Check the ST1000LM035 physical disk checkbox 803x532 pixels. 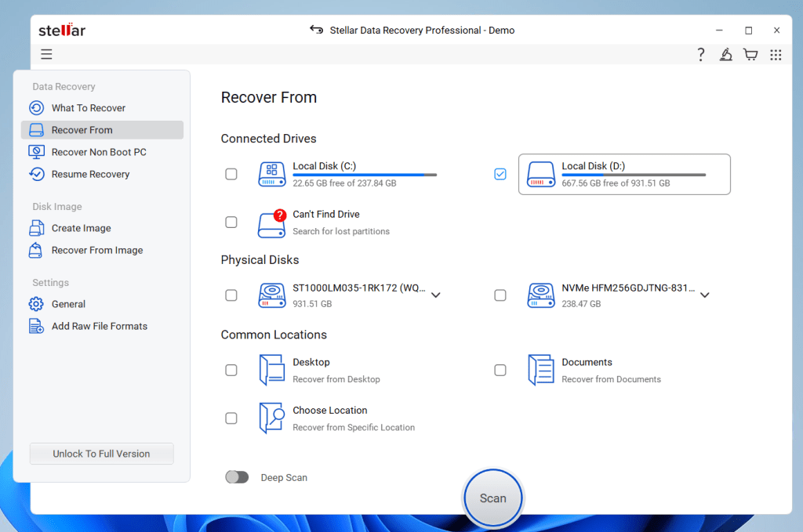231,295
